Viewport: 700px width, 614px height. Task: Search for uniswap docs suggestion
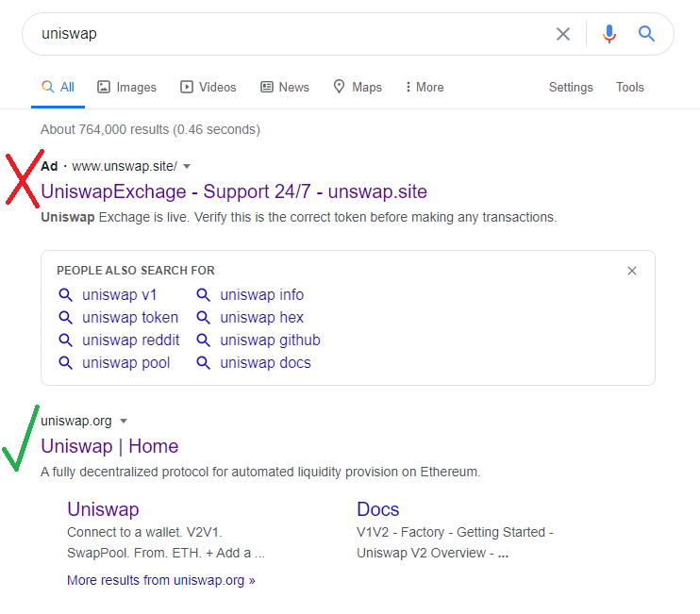pyautogui.click(x=265, y=363)
